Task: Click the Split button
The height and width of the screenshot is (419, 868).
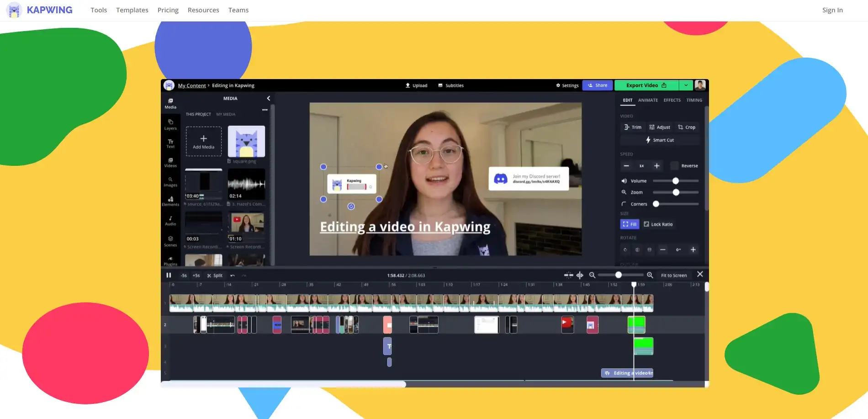Action: pyautogui.click(x=215, y=276)
